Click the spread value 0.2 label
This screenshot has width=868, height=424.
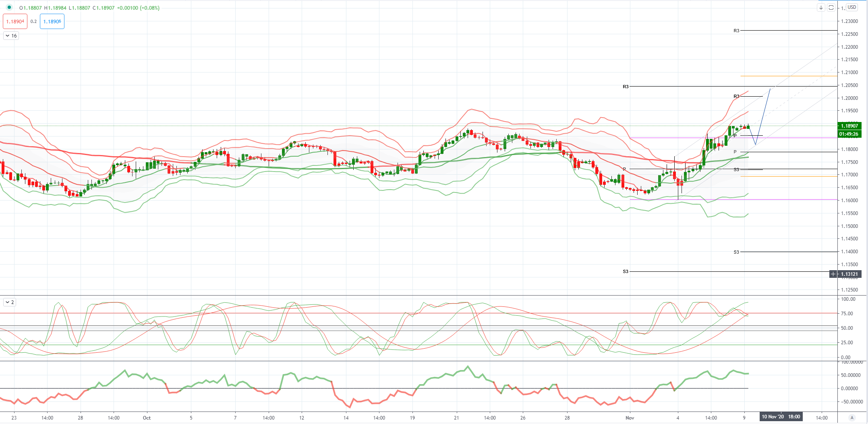coord(33,21)
